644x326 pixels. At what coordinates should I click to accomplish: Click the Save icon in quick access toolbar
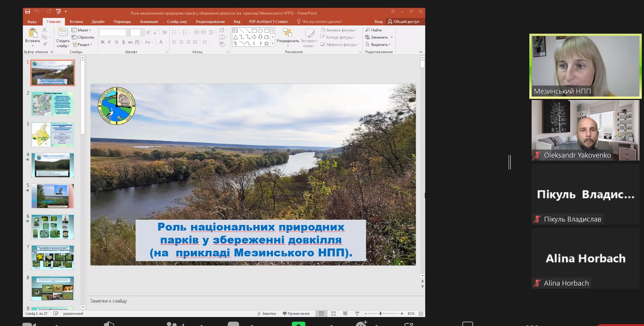coord(27,12)
